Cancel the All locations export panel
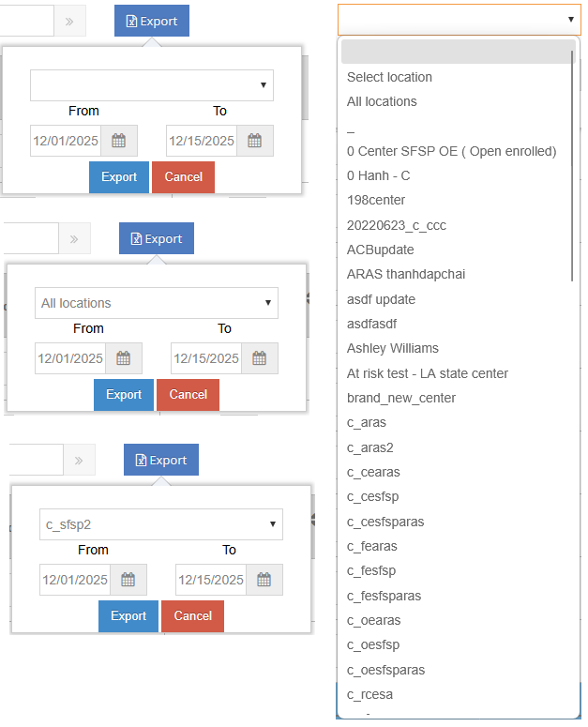Image resolution: width=588 pixels, height=727 pixels. click(x=188, y=395)
